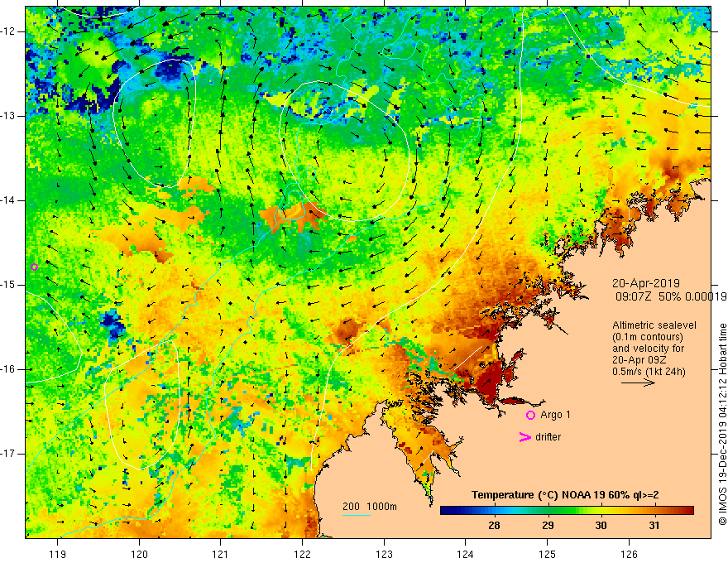This screenshot has width=728, height=563.
Task: Click latitude axis label -14
Action: pyautogui.click(x=9, y=200)
